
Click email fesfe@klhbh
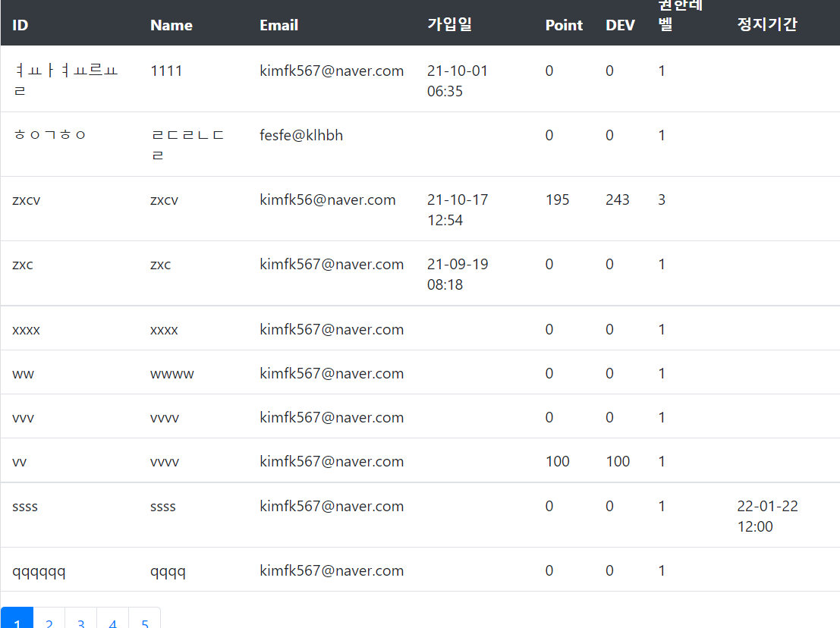[301, 135]
